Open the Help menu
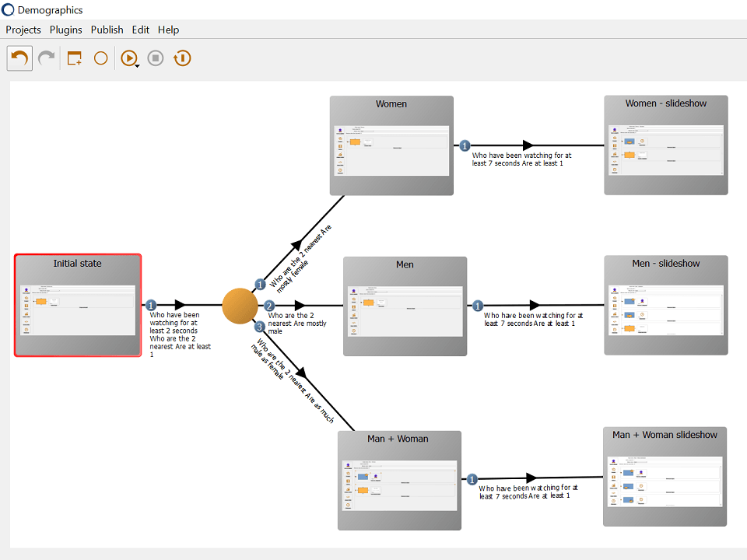 [168, 30]
